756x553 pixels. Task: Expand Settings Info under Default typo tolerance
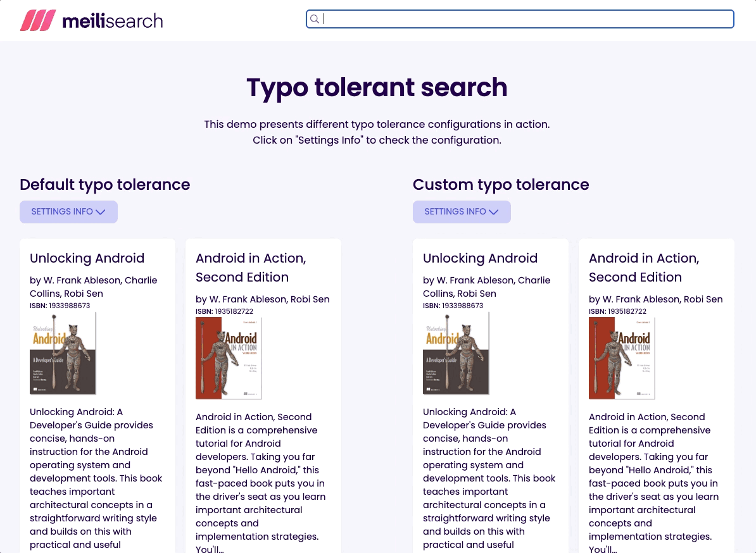(68, 211)
